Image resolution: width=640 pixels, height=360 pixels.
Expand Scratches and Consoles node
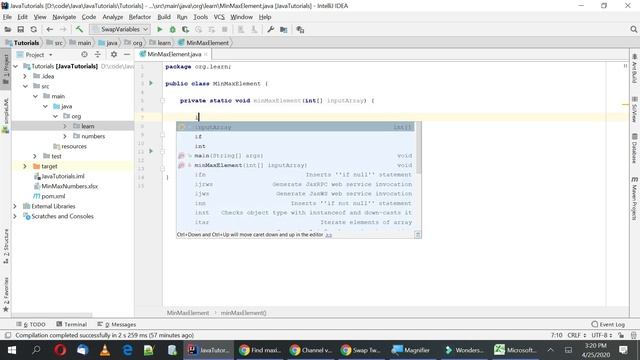pyautogui.click(x=16, y=216)
